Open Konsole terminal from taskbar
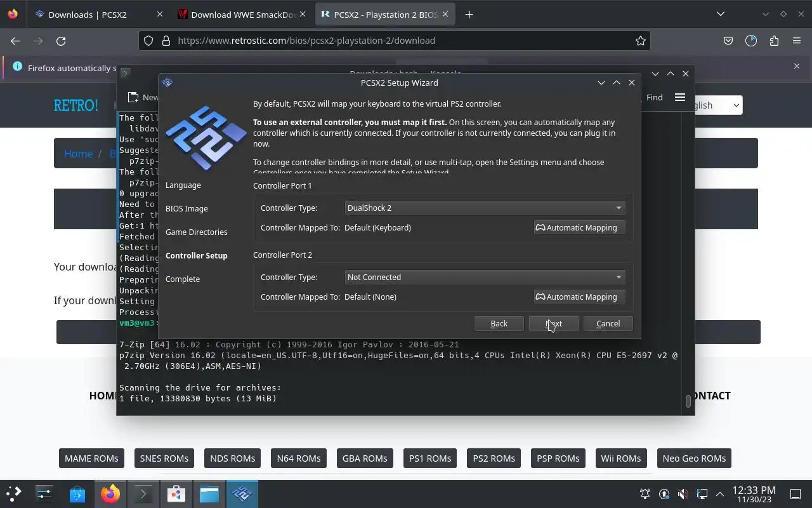This screenshot has width=812, height=508. pyautogui.click(x=143, y=493)
